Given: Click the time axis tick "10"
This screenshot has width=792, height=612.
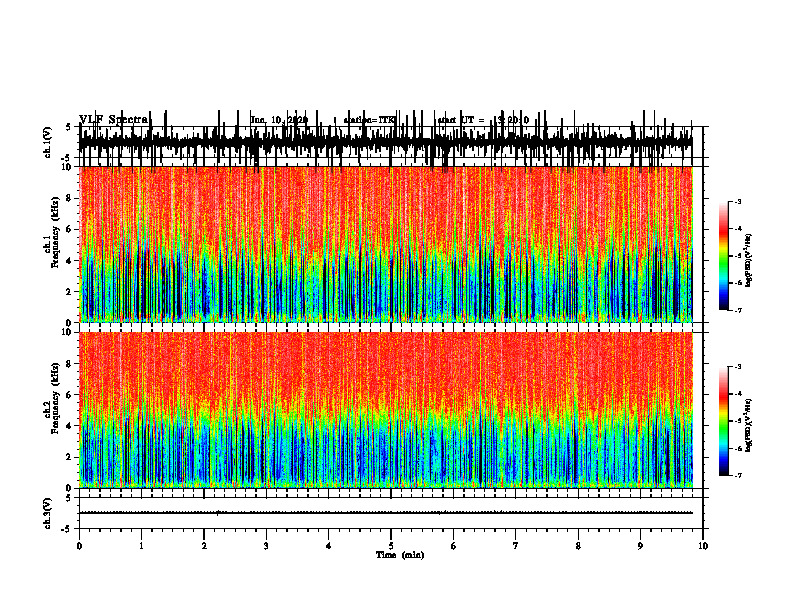Looking at the screenshot, I should click(703, 546).
